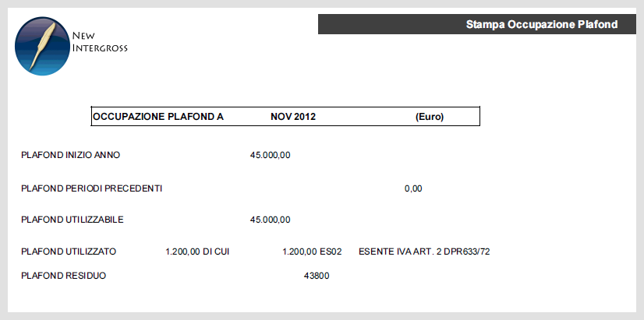Click the ES02 exemption code
The width and height of the screenshot is (644, 320).
click(331, 251)
